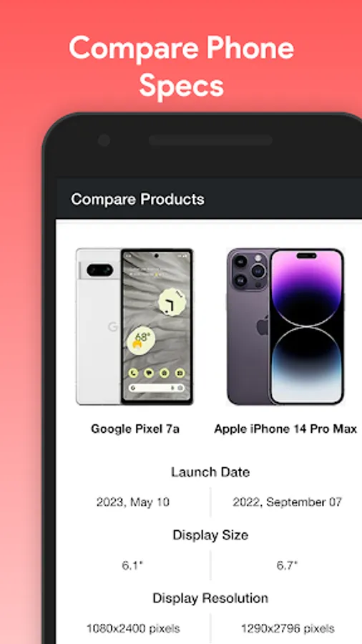
Task: Click the 2022, September 07 launch date
Action: click(288, 502)
